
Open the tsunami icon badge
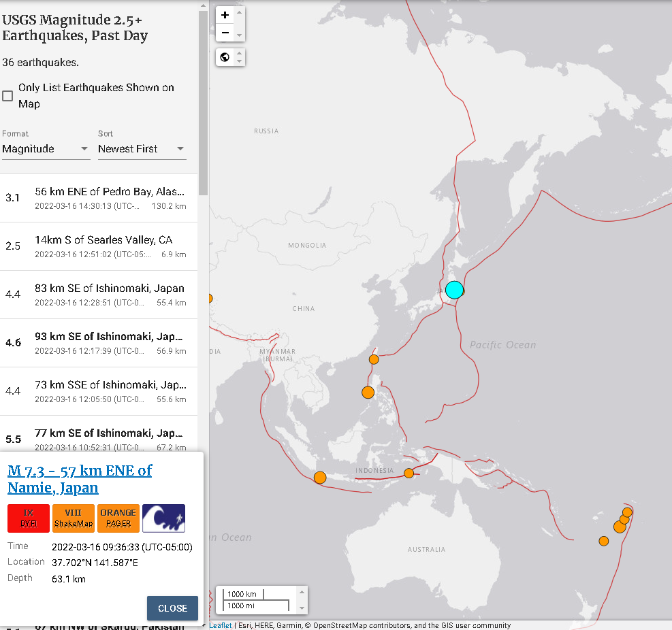163,518
